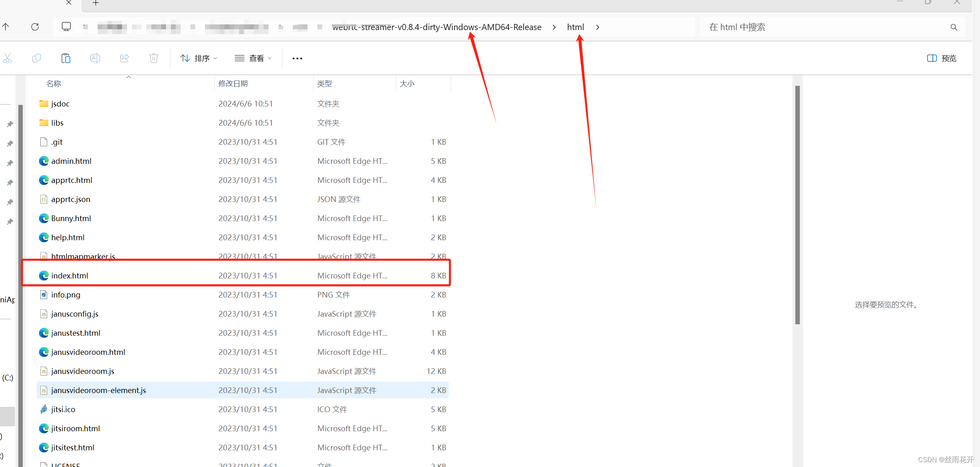This screenshot has height=467, width=980.
Task: Click webrtc-streamer folder breadcrumb segment
Action: pos(437,27)
